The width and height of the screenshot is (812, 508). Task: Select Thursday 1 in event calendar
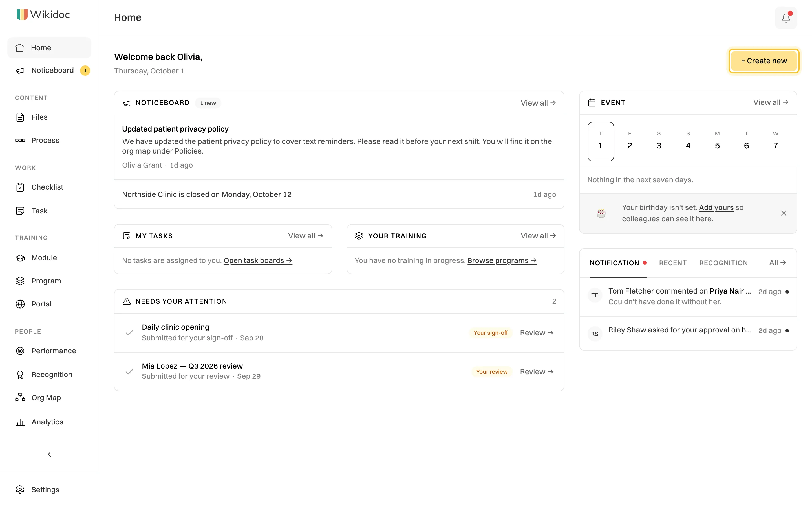[x=601, y=141]
